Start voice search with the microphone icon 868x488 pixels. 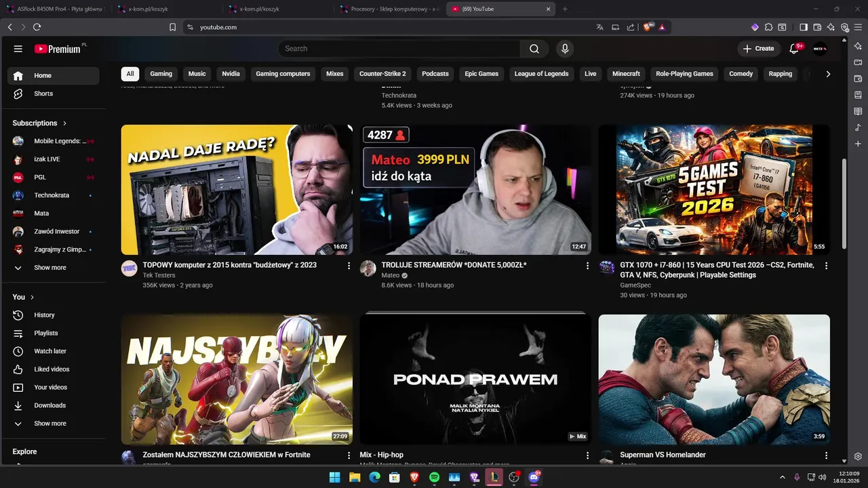pyautogui.click(x=564, y=49)
